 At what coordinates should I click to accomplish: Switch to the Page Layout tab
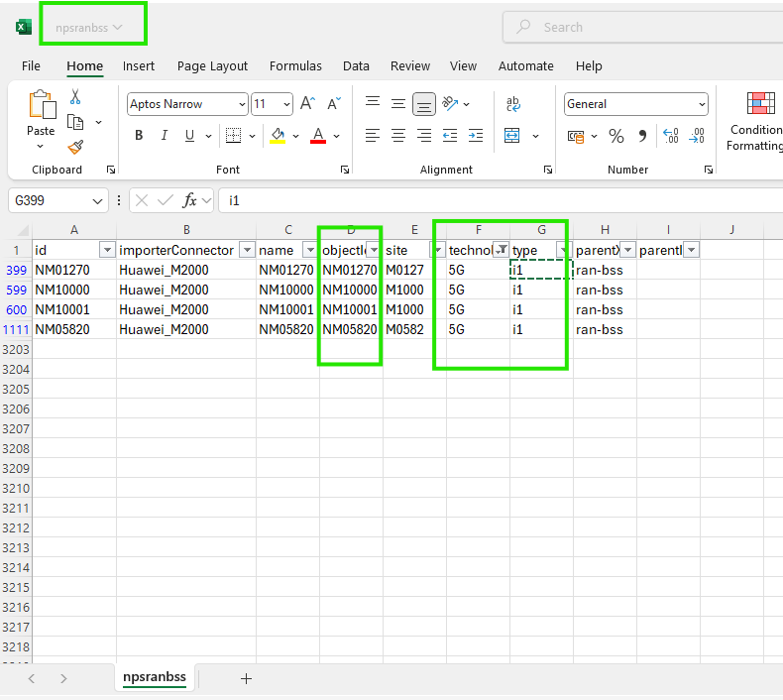tap(212, 66)
